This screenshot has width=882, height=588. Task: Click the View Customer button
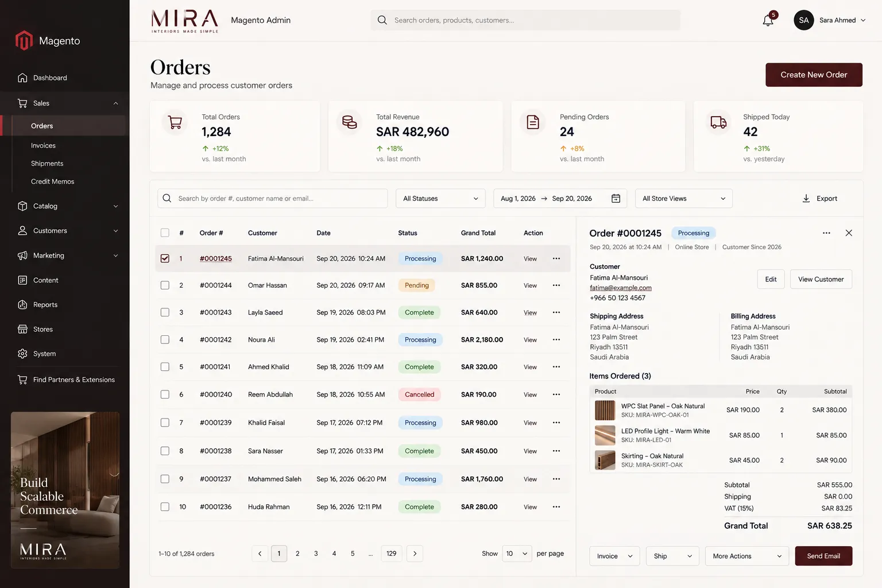pos(821,279)
